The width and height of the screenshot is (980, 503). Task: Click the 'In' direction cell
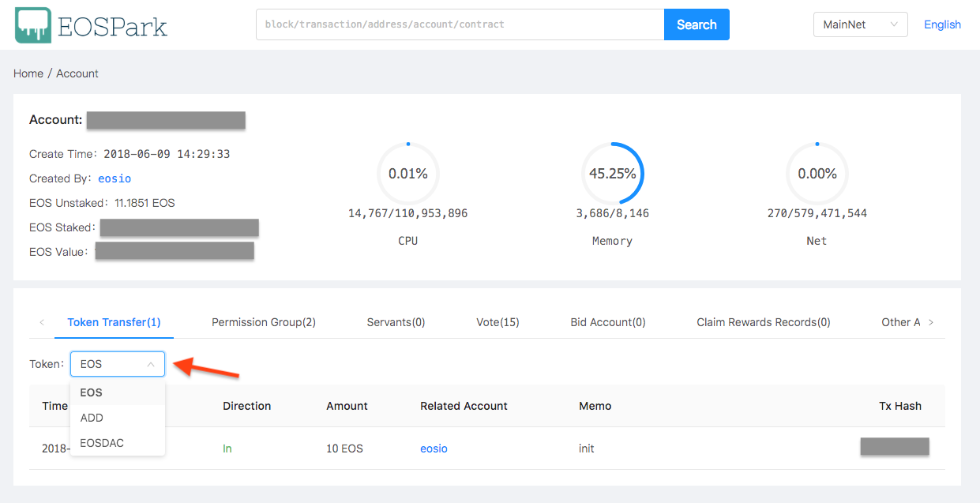tap(227, 449)
